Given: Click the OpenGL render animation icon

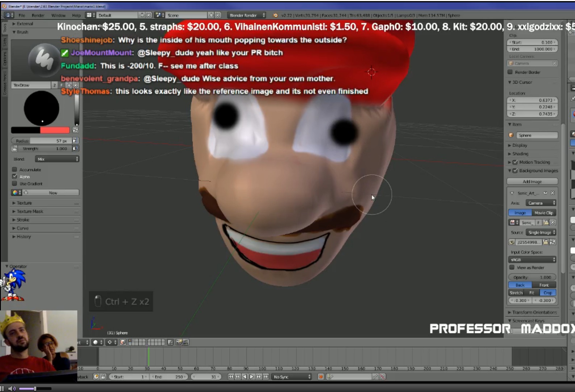Looking at the screenshot, I should point(186,342).
